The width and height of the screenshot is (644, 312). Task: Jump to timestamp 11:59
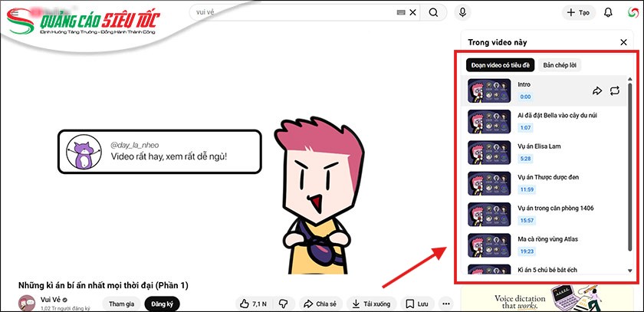527,189
